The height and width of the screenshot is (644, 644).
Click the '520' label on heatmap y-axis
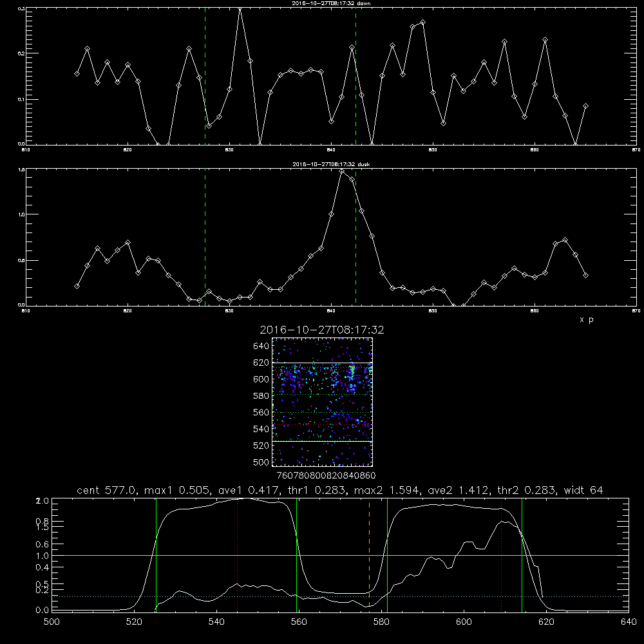pos(261,446)
